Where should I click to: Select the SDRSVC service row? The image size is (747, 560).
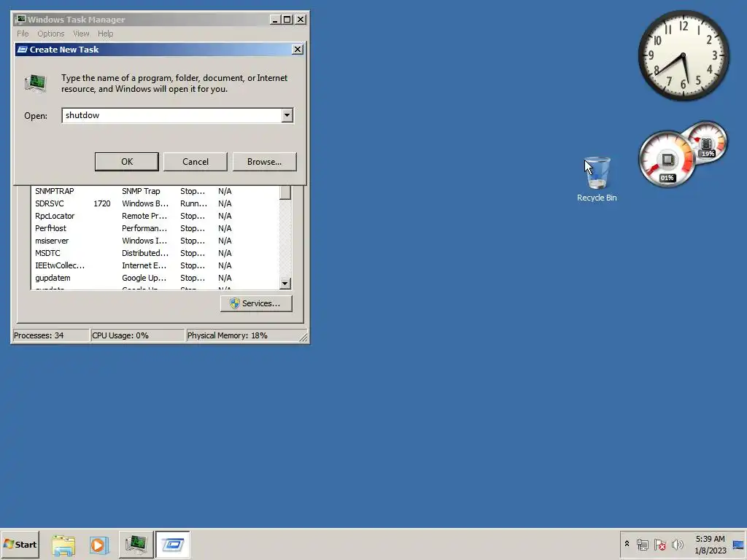155,203
